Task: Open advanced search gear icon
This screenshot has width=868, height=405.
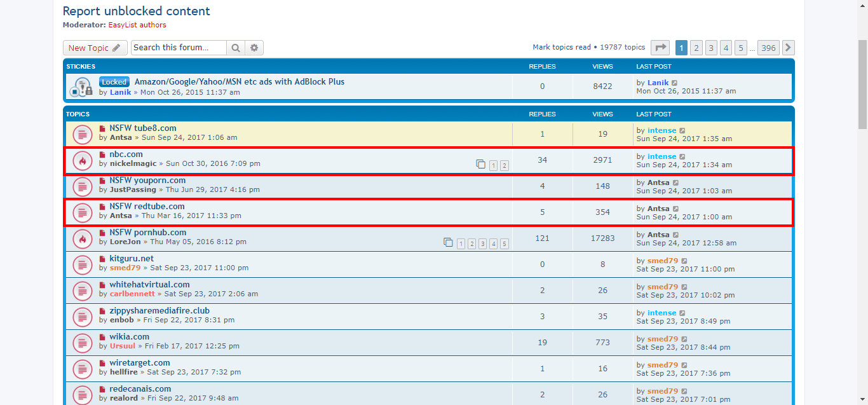Action: [x=254, y=48]
